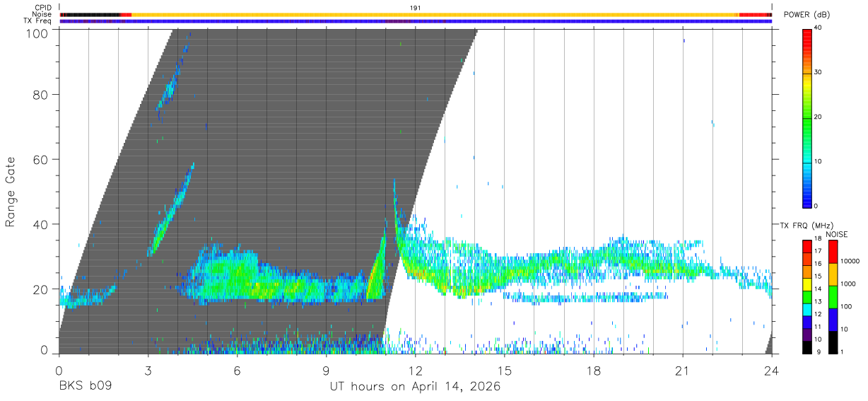The height and width of the screenshot is (401, 868).
Task: Click the 60 tick on Range Gate axis
Action: pos(41,159)
